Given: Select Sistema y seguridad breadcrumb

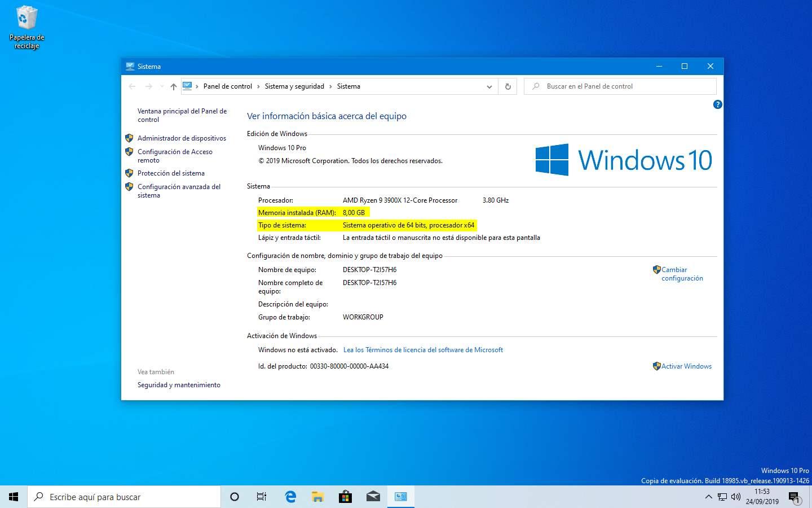Looking at the screenshot, I should tap(294, 86).
